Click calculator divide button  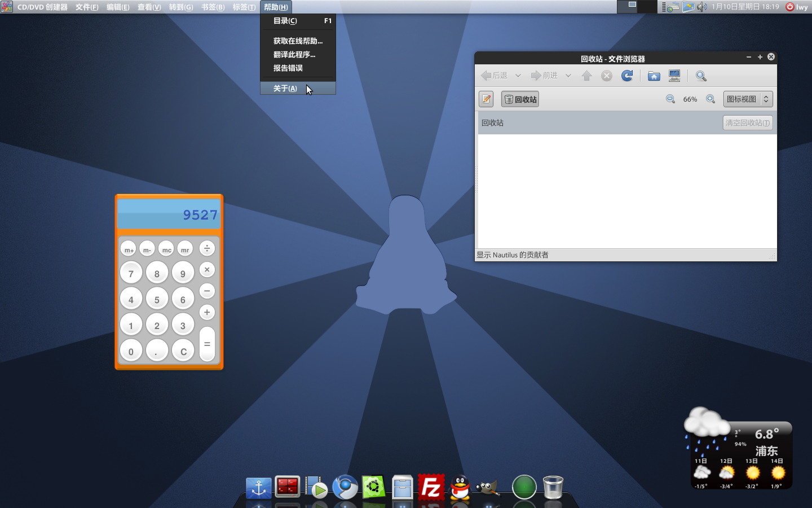207,248
